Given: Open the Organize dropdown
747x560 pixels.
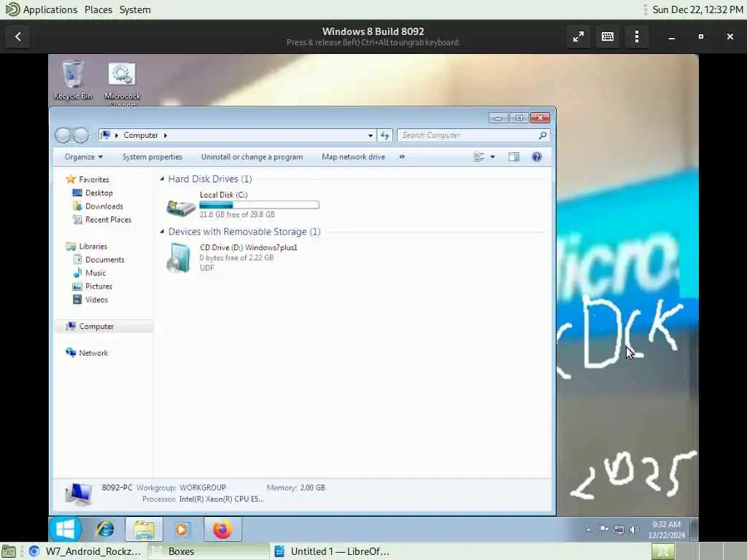Looking at the screenshot, I should [x=83, y=157].
